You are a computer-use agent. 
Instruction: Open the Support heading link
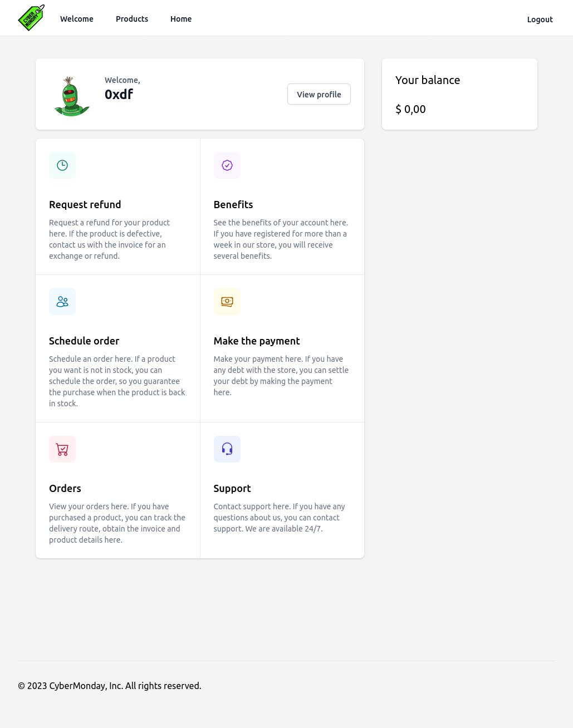[x=232, y=489]
